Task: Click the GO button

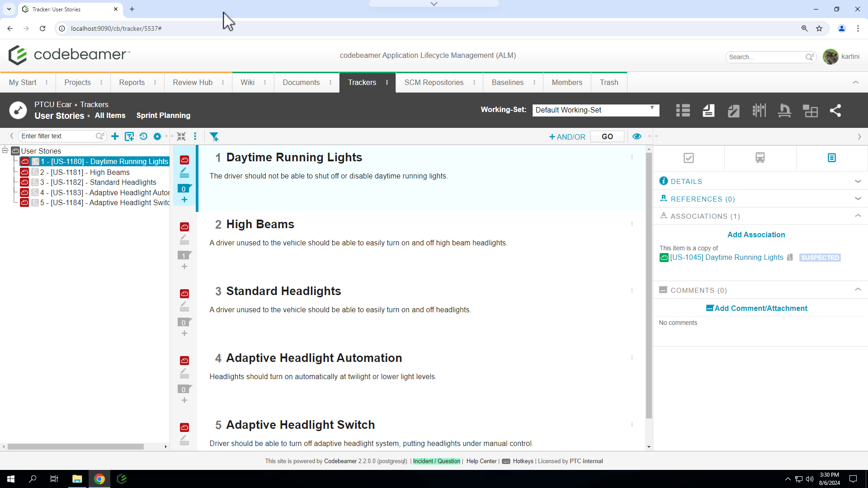Action: (x=607, y=136)
